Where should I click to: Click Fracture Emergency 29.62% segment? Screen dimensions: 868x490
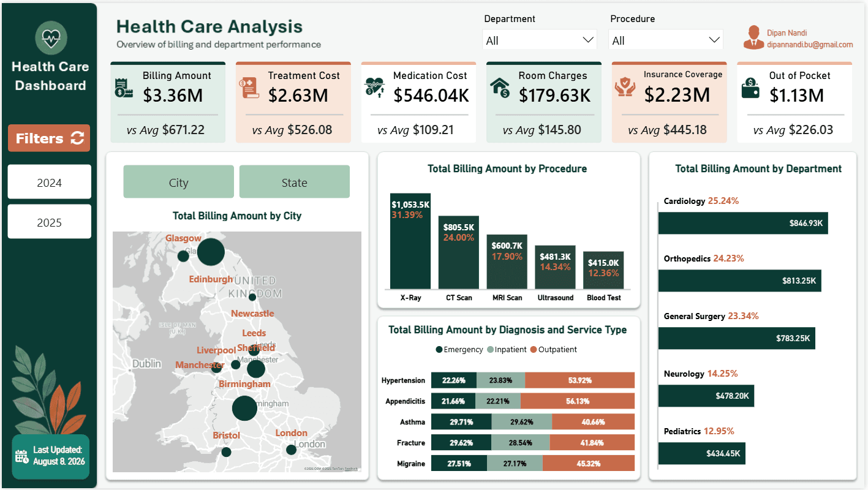[x=461, y=443]
